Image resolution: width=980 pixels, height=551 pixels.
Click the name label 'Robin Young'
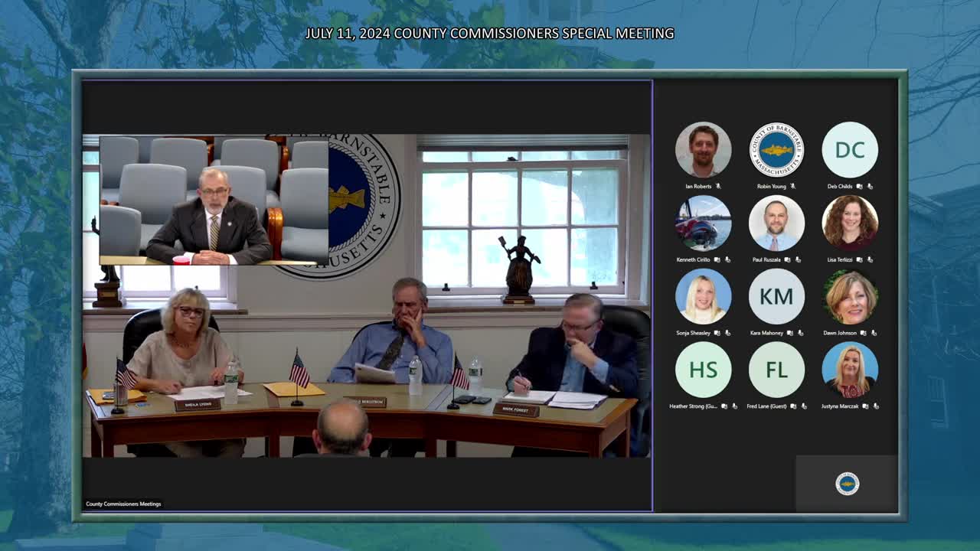coord(771,187)
